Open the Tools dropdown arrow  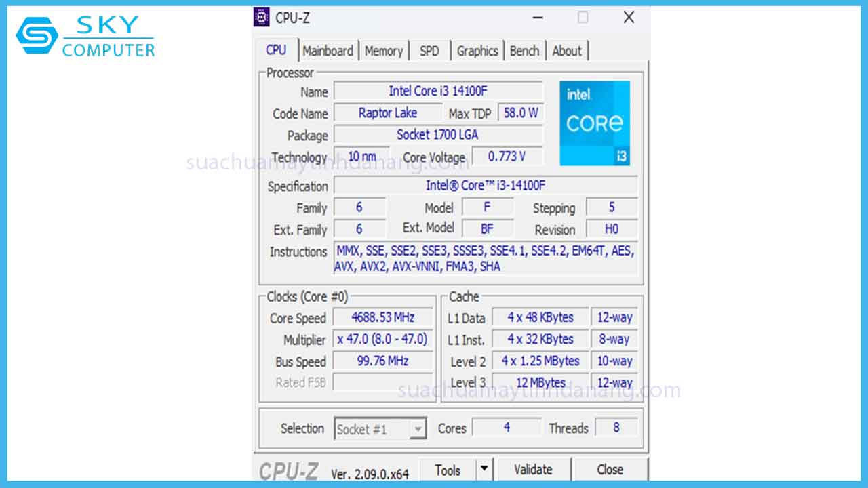pyautogui.click(x=485, y=468)
